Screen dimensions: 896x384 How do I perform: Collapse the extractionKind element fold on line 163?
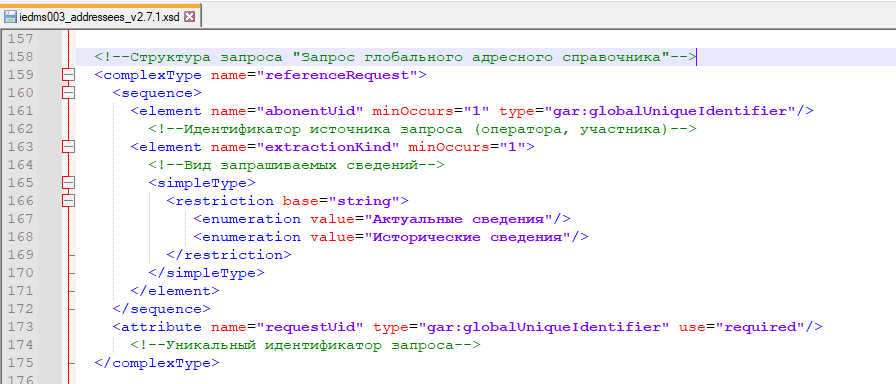tap(69, 147)
